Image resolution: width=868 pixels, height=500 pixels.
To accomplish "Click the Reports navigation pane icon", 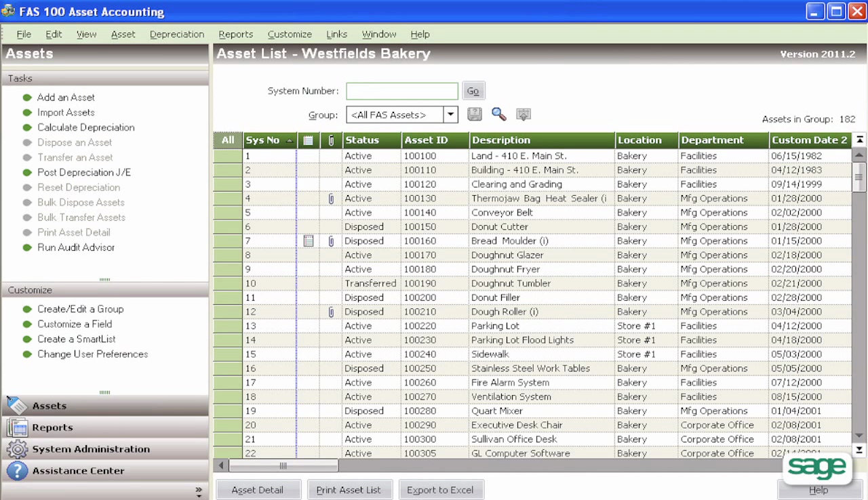I will [17, 427].
